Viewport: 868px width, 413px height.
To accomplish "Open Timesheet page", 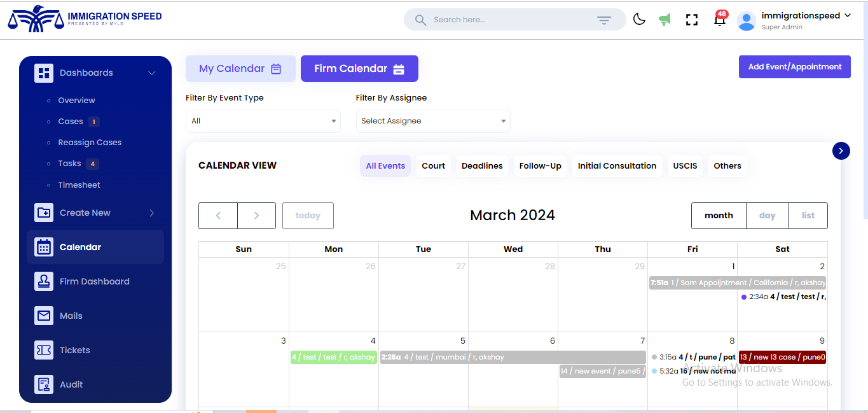I will pyautogui.click(x=79, y=185).
